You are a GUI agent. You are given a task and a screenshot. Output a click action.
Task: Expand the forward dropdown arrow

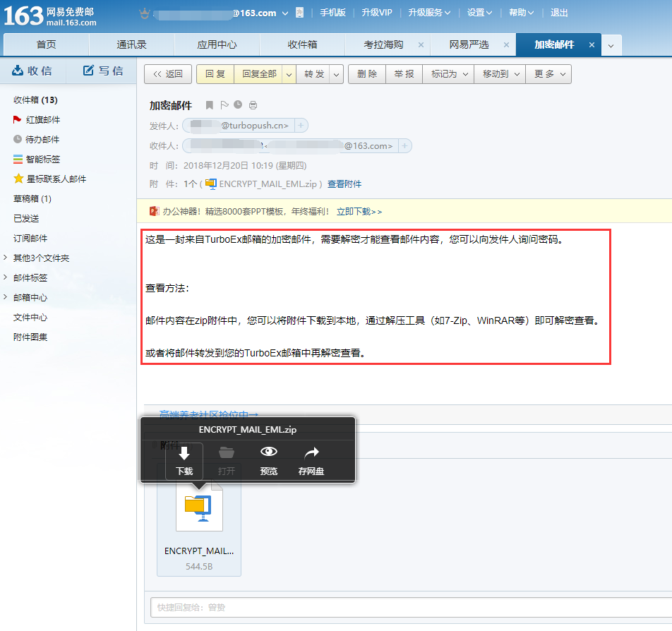tap(337, 74)
